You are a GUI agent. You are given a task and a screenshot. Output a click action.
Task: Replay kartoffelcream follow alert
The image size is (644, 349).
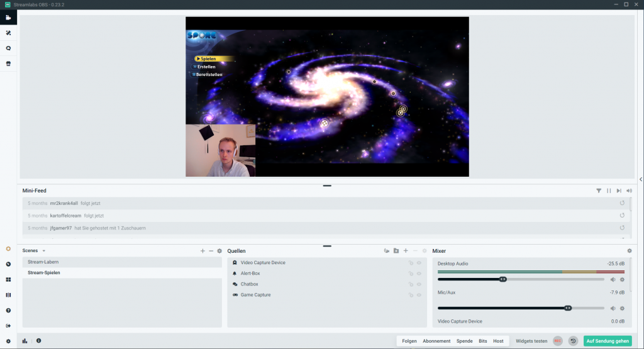pyautogui.click(x=622, y=216)
